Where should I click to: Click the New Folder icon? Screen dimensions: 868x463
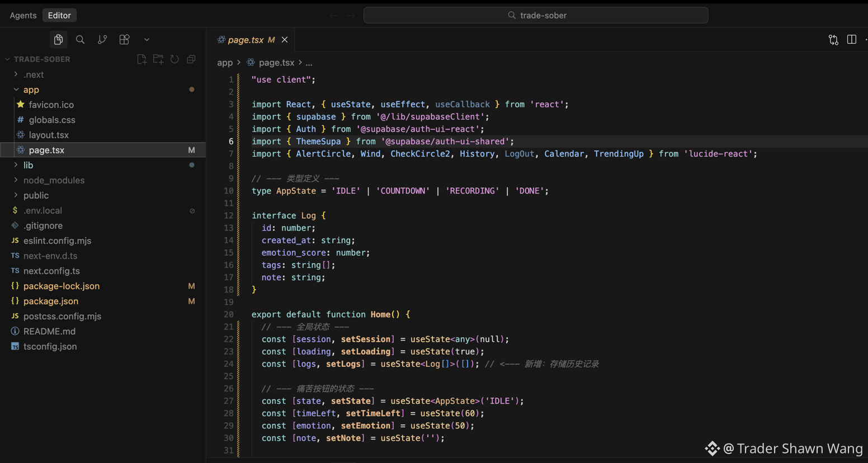point(158,59)
